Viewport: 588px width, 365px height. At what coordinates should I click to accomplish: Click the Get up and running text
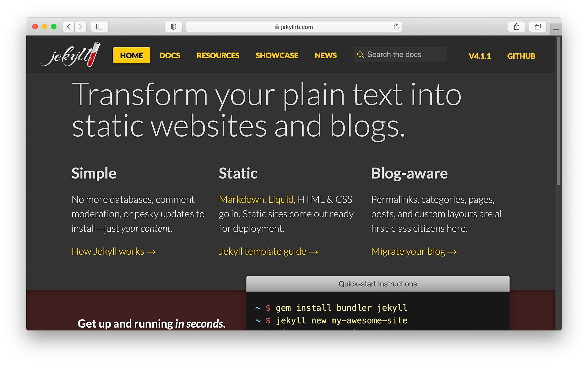tap(151, 324)
